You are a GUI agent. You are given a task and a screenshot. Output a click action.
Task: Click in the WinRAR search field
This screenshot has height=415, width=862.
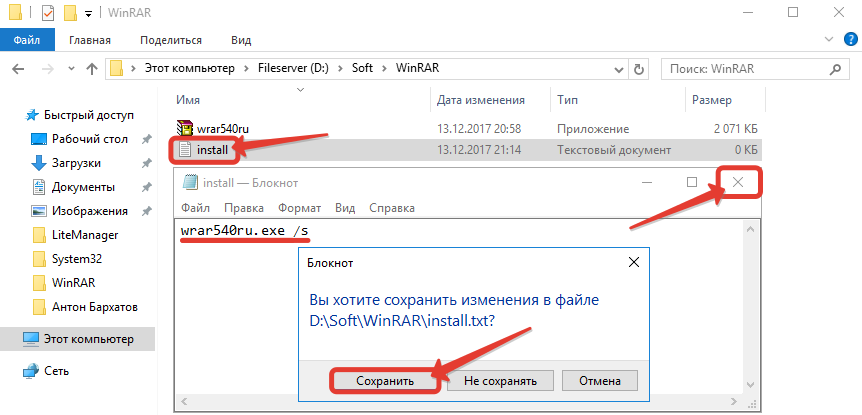tap(750, 69)
